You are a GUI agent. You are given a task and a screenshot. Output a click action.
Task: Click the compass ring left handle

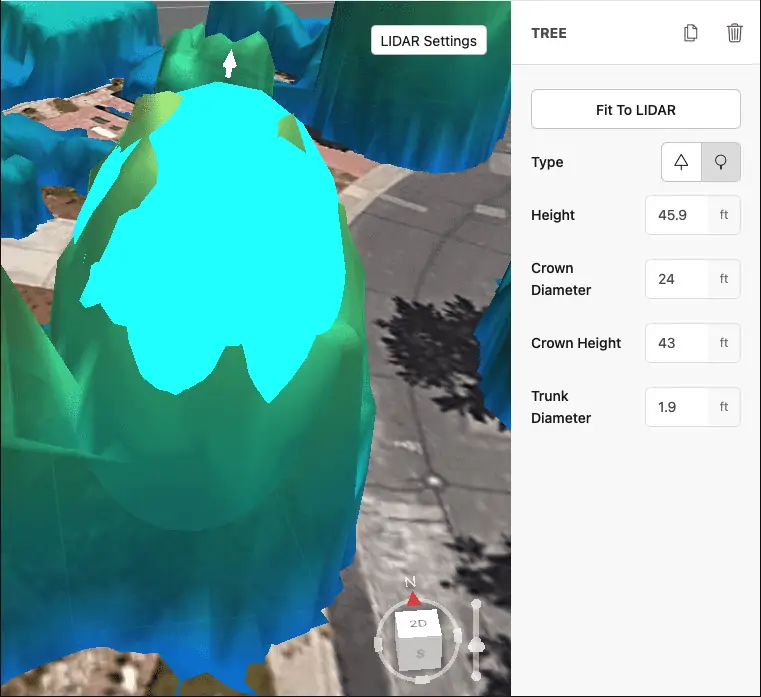tap(378, 645)
